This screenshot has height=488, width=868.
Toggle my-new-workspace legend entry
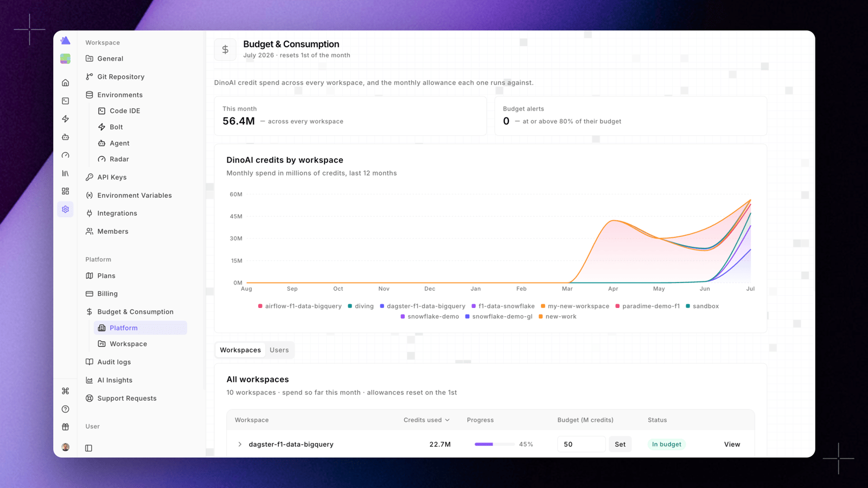(575, 306)
